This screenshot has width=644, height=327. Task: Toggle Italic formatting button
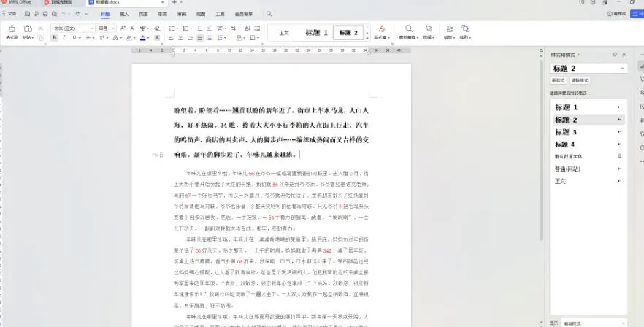(x=64, y=38)
